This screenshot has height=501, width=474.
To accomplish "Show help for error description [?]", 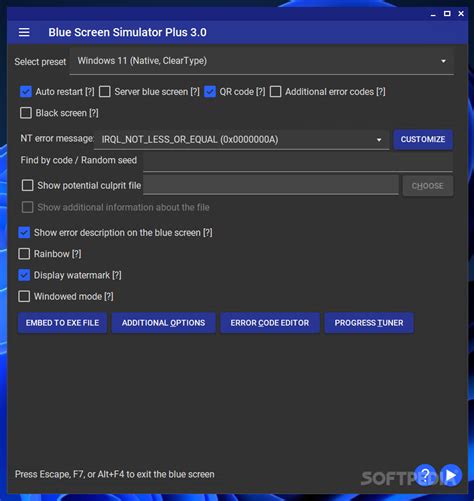I will click(208, 233).
